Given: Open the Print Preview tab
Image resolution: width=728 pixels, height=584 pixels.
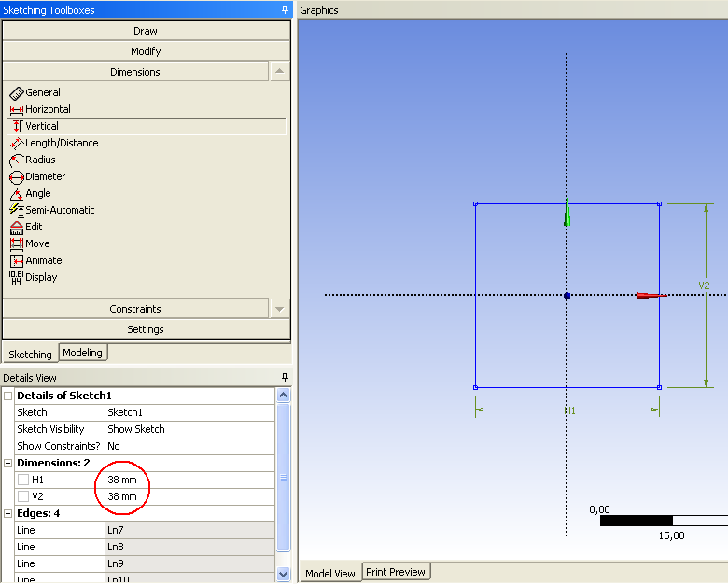Looking at the screenshot, I should (x=396, y=572).
